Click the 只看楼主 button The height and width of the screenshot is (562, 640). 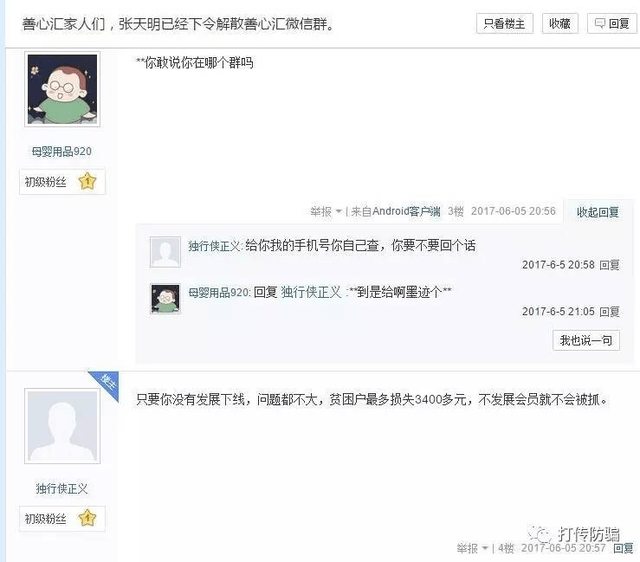click(504, 24)
